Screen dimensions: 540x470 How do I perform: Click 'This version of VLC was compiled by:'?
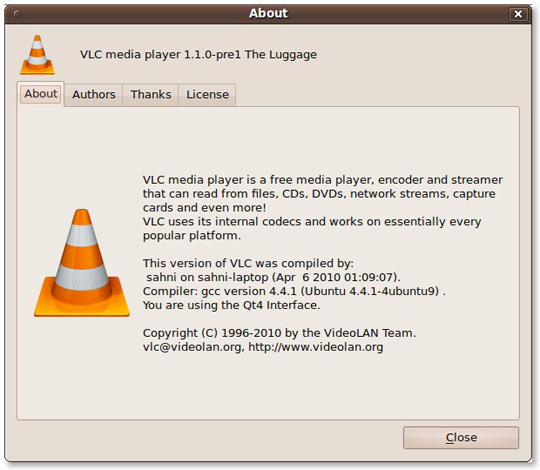248,263
